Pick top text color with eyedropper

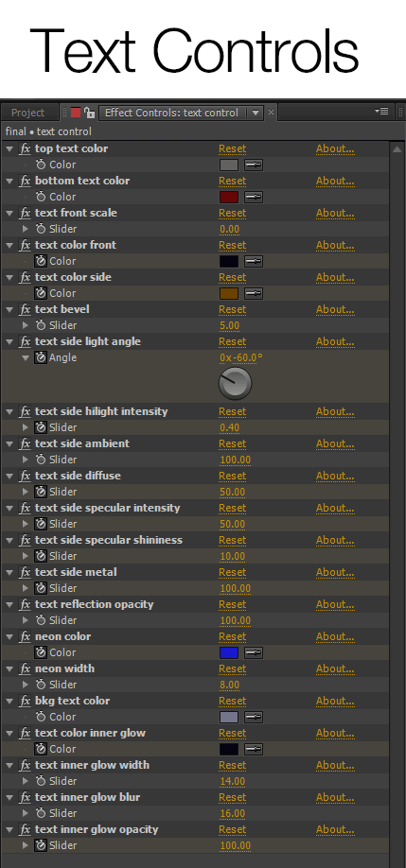(254, 165)
